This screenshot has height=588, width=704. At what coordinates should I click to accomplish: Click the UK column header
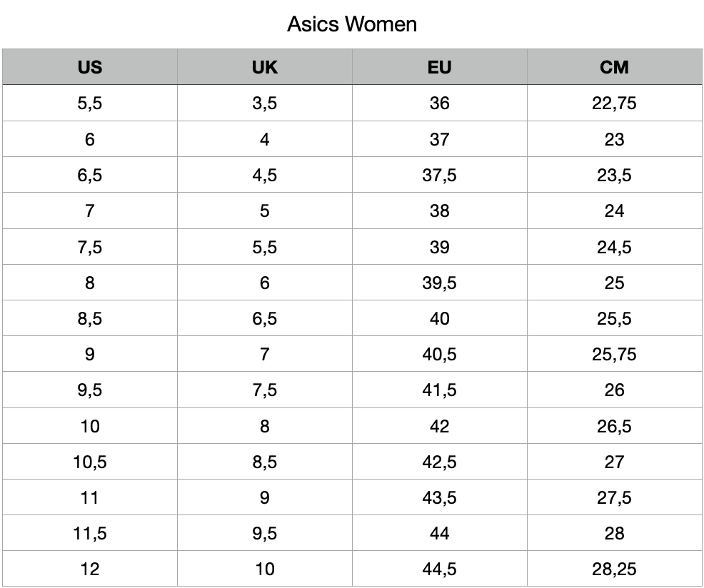pos(264,67)
